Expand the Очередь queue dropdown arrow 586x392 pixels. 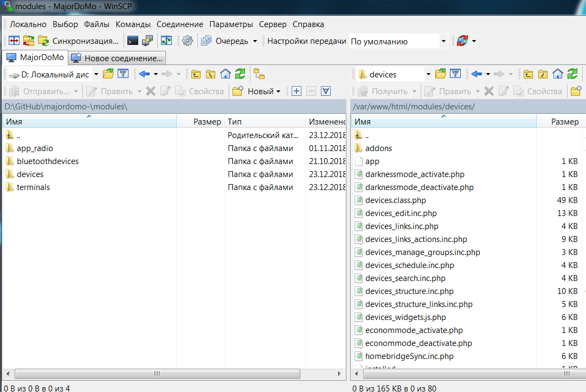[x=255, y=41]
